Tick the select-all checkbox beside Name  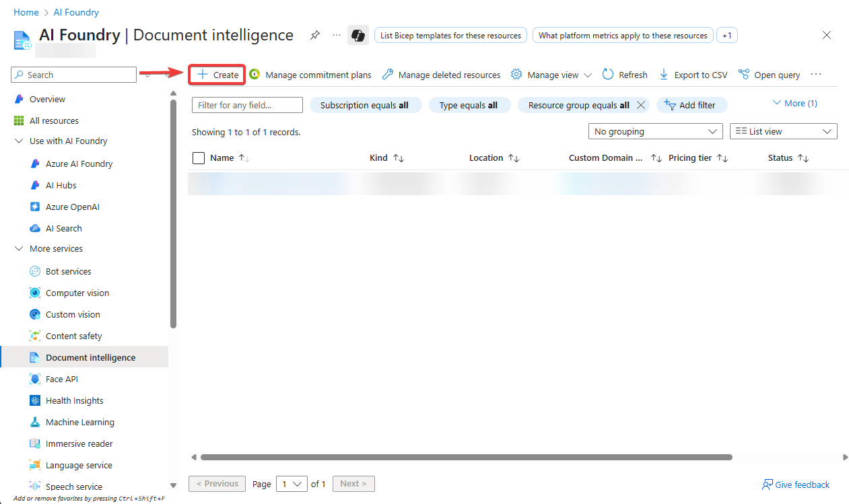199,158
